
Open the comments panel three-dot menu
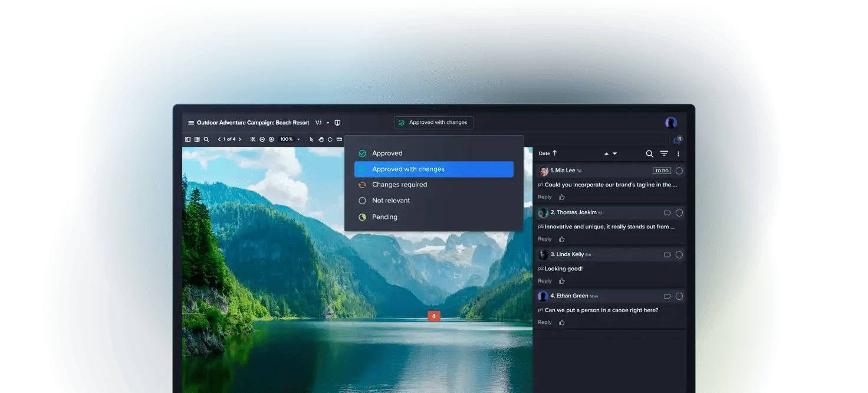[x=678, y=153]
